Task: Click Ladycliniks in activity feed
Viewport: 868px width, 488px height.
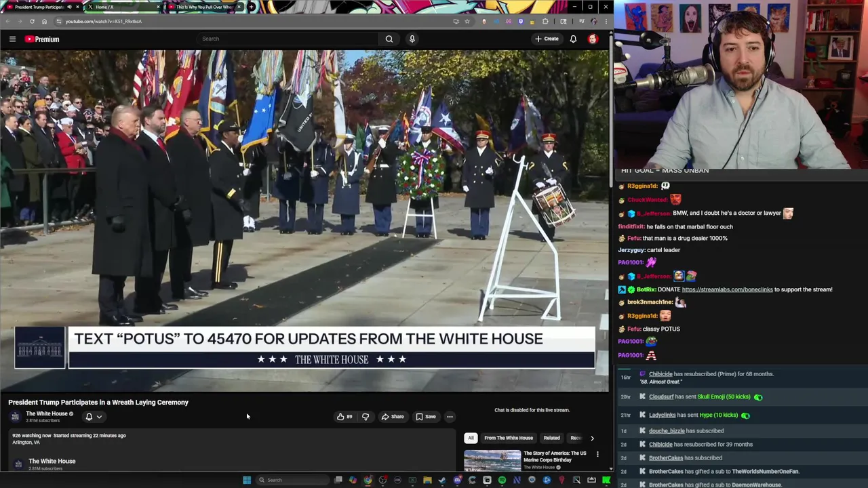Action: click(x=662, y=415)
